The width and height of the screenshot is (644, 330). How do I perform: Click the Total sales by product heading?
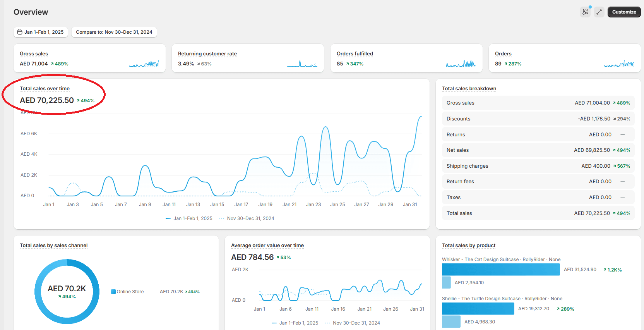(x=469, y=246)
